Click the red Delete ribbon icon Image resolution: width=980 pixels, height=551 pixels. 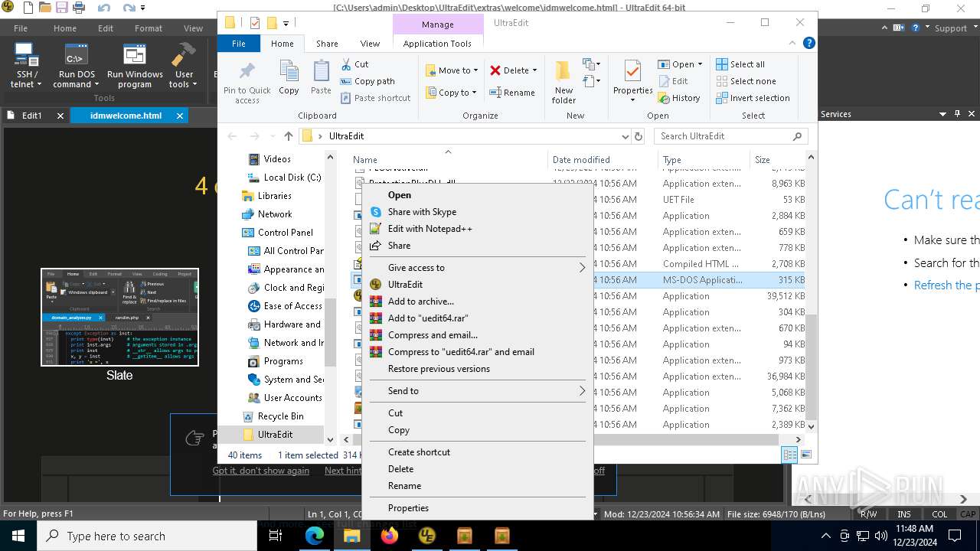(x=495, y=70)
